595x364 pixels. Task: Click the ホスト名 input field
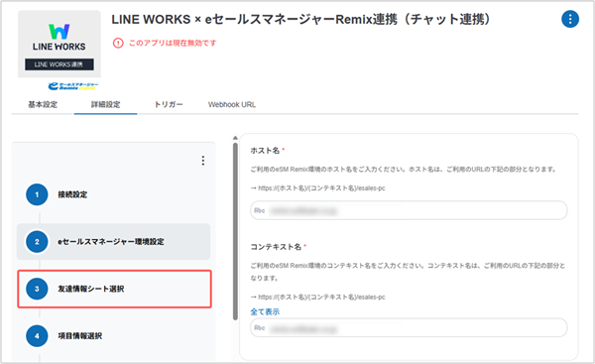point(409,210)
